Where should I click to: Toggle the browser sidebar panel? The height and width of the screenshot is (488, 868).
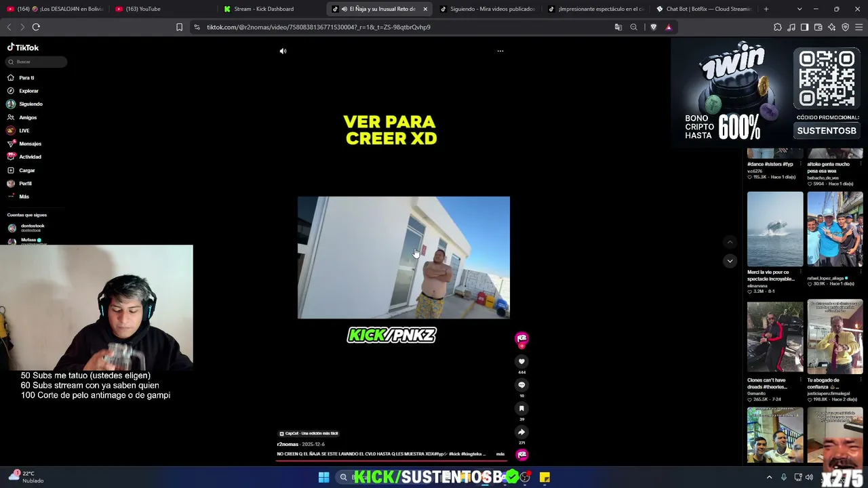click(x=804, y=27)
